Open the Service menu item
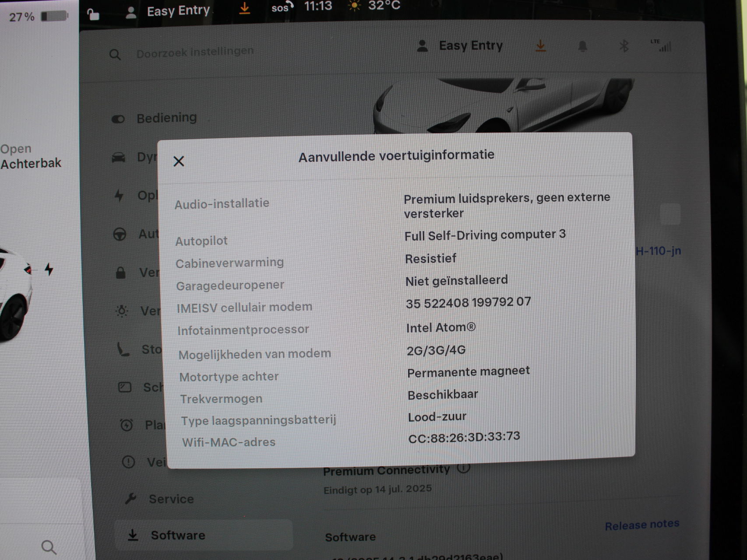 click(160, 499)
